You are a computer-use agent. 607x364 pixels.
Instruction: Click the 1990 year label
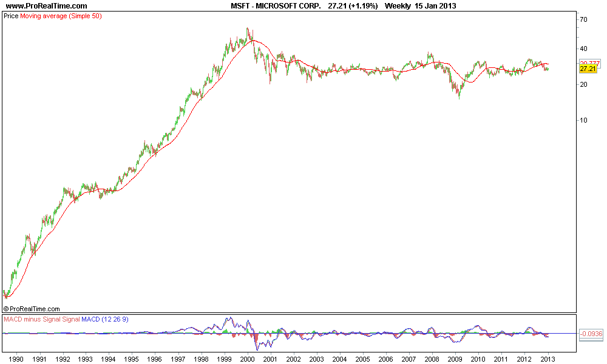16,359
